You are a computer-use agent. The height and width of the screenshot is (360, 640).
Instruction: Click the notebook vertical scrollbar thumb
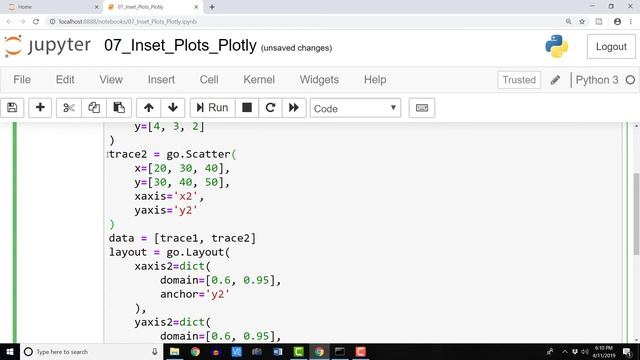[636, 214]
